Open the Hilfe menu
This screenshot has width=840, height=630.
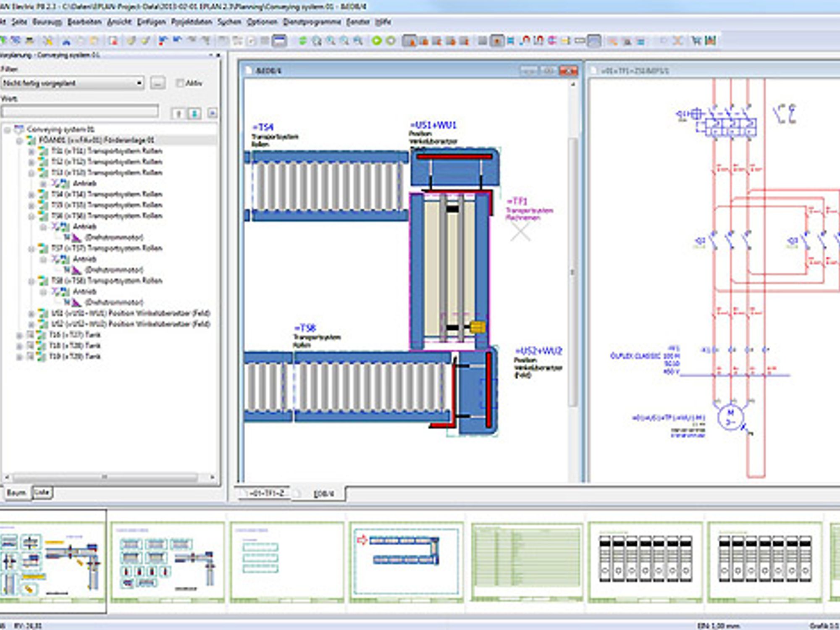(383, 21)
